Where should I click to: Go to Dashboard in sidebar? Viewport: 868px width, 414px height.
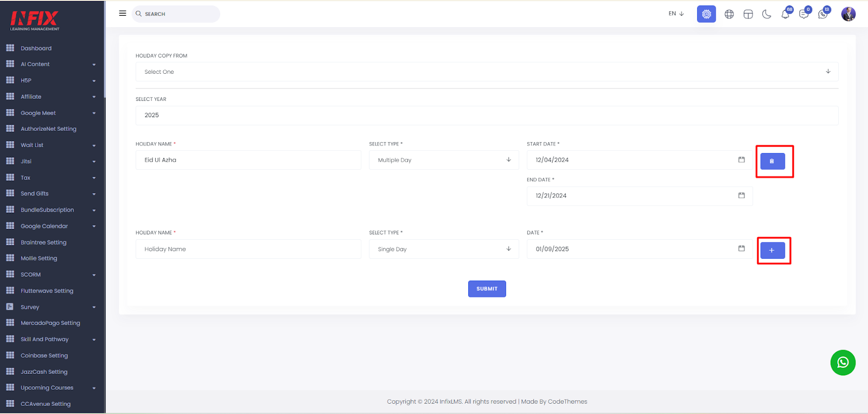pos(36,48)
